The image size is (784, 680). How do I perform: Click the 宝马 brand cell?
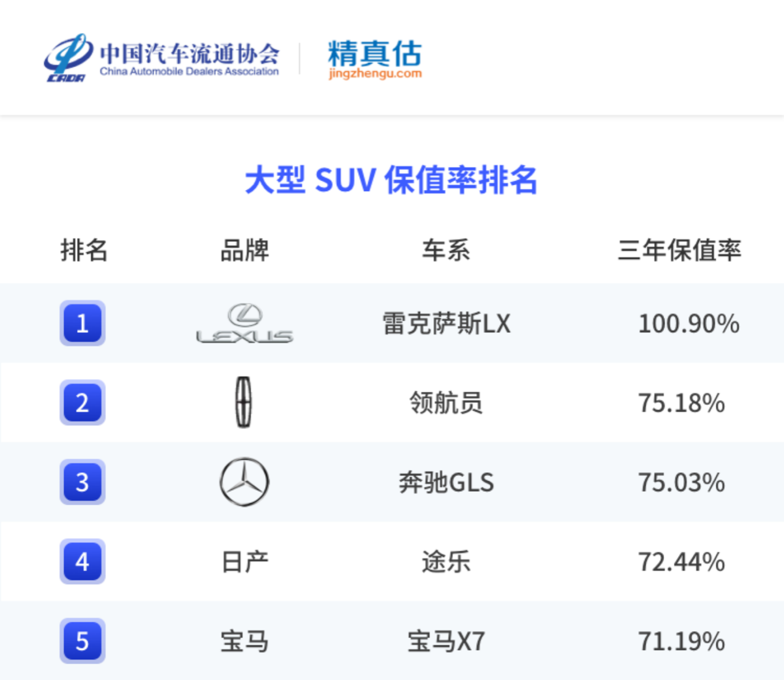point(244,642)
